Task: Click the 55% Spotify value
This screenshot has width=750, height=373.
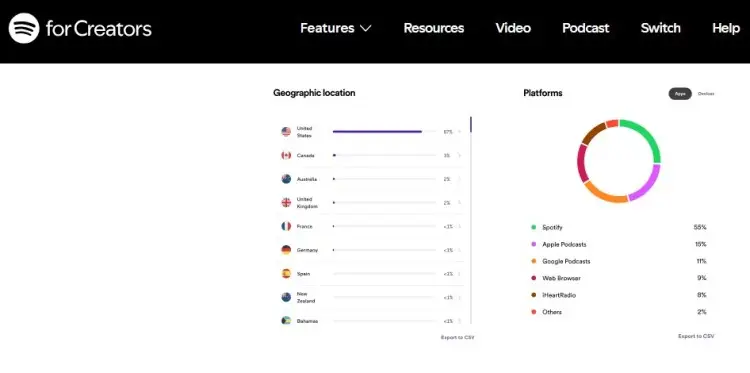Action: [x=700, y=228]
